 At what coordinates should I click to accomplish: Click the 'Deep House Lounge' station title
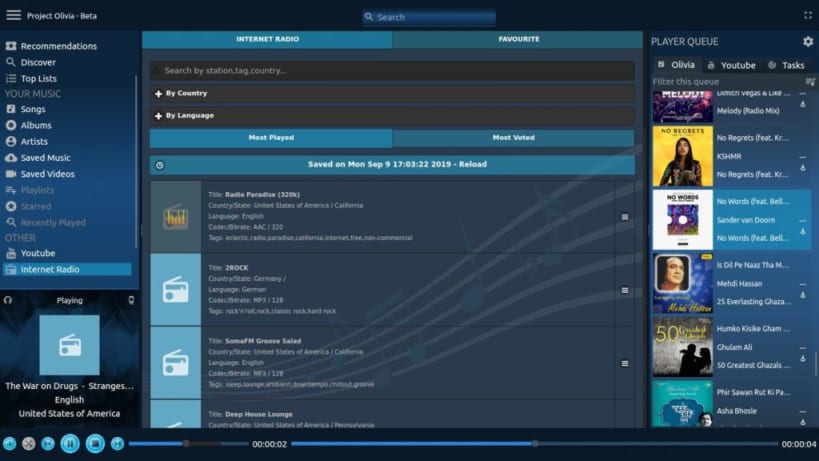[x=259, y=414]
